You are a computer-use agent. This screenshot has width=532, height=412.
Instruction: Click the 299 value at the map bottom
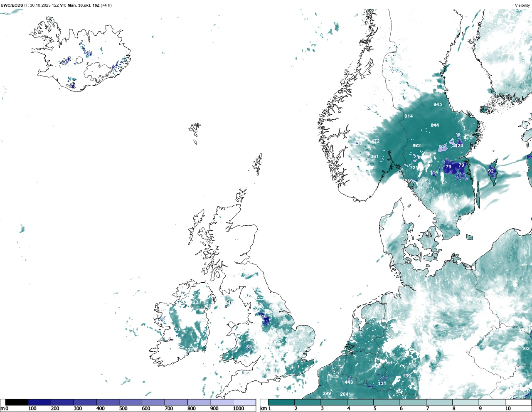tap(327, 393)
